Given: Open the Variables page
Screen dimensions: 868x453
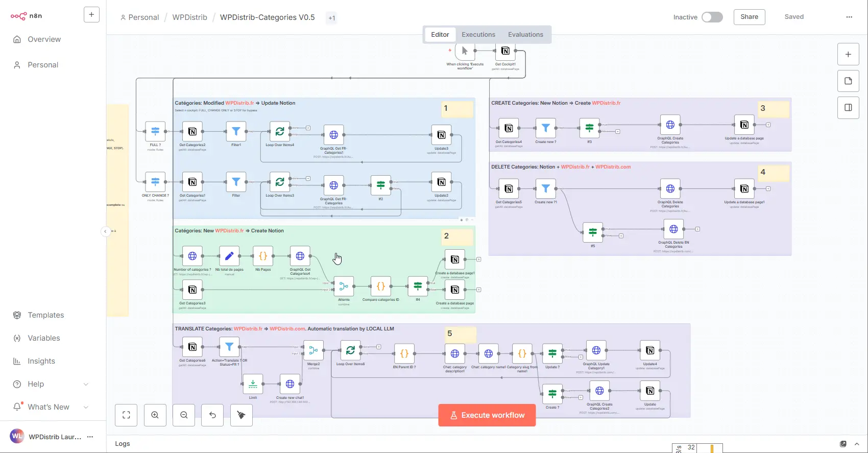Looking at the screenshot, I should click(43, 338).
